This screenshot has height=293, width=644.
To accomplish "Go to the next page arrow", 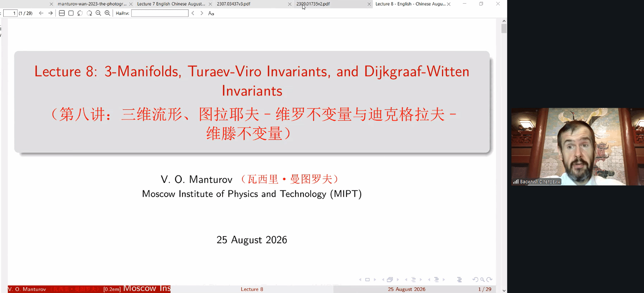I will click(51, 13).
